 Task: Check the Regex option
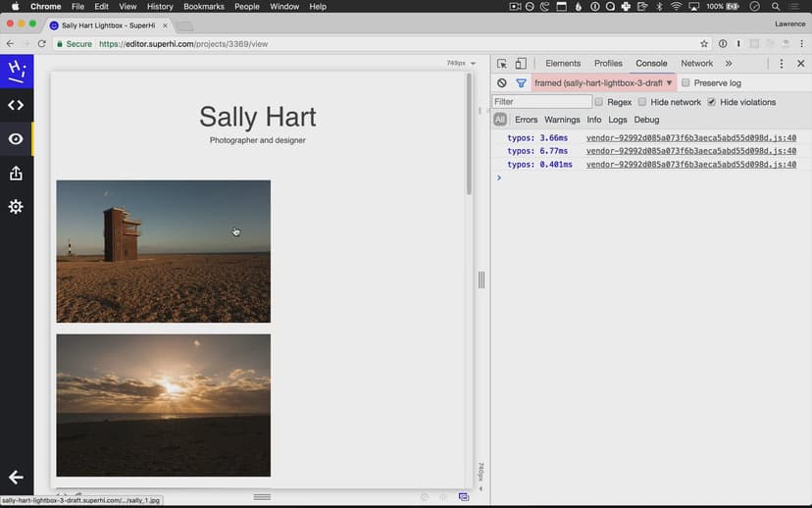click(599, 102)
